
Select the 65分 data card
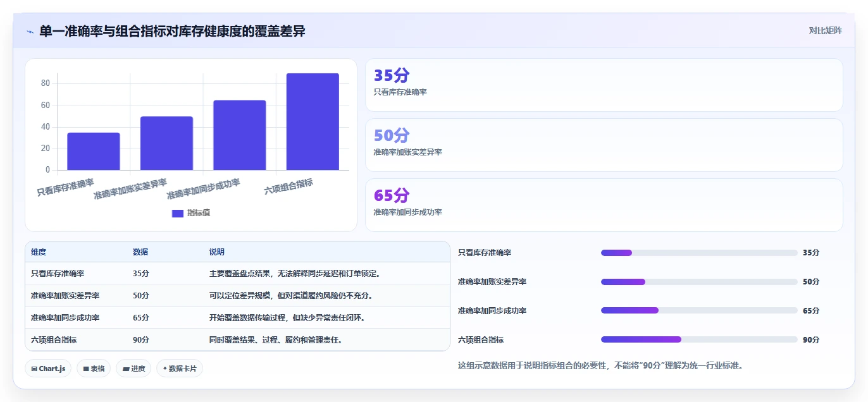(x=604, y=205)
